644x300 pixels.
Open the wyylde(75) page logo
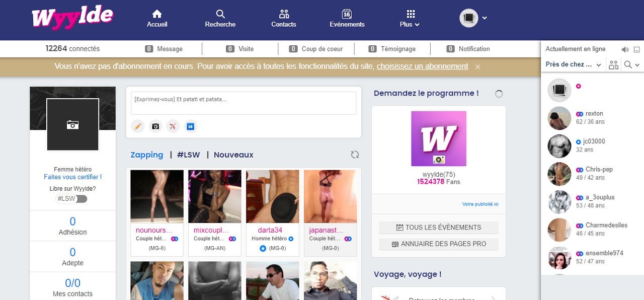[x=439, y=139]
